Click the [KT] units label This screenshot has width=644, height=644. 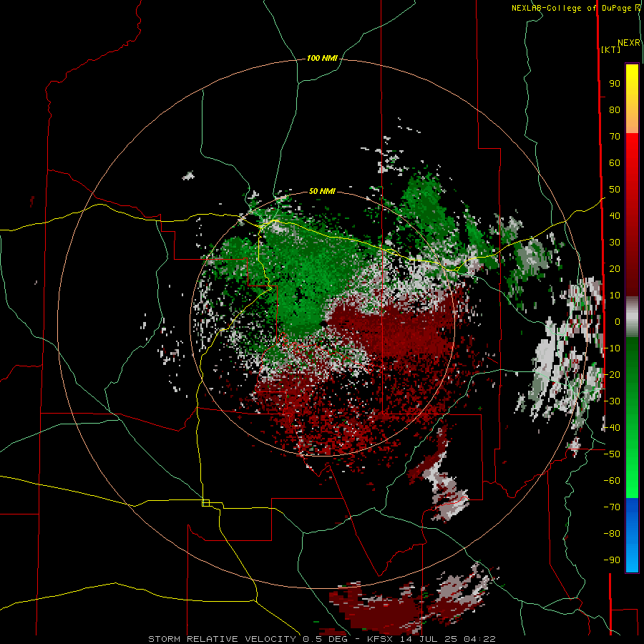click(611, 49)
